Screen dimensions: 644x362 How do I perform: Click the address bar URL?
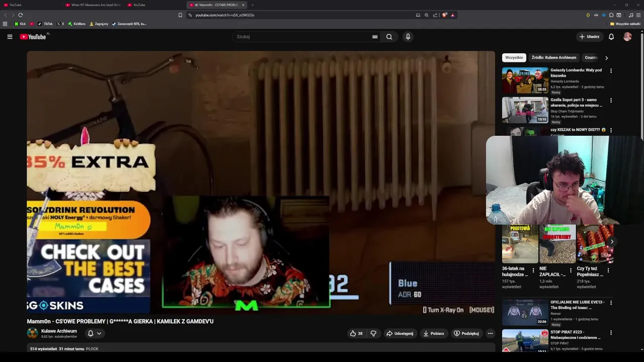(225, 15)
